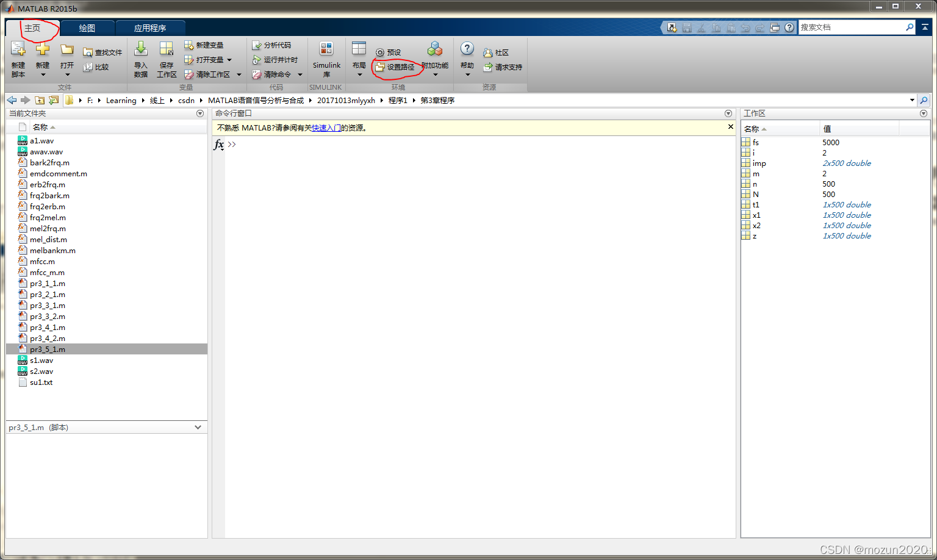Image resolution: width=937 pixels, height=560 pixels.
Task: Expand Open Variable (打开变量) dropdown
Action: click(x=229, y=60)
